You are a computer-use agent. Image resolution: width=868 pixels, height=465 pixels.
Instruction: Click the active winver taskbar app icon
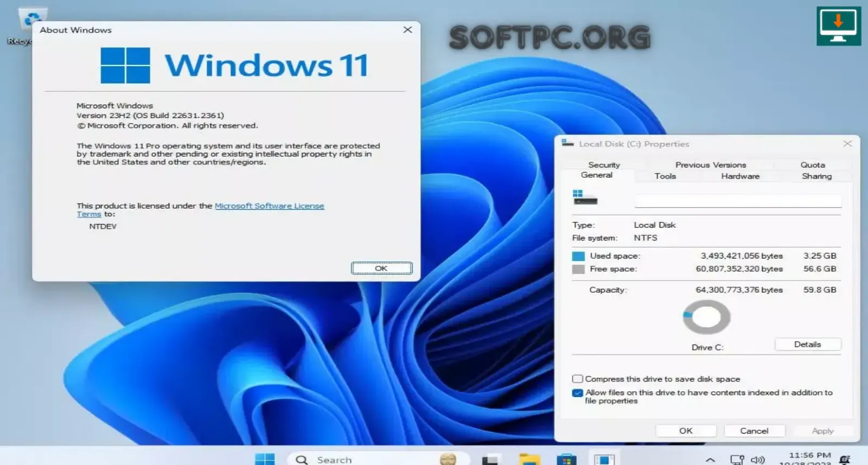[x=604, y=460]
